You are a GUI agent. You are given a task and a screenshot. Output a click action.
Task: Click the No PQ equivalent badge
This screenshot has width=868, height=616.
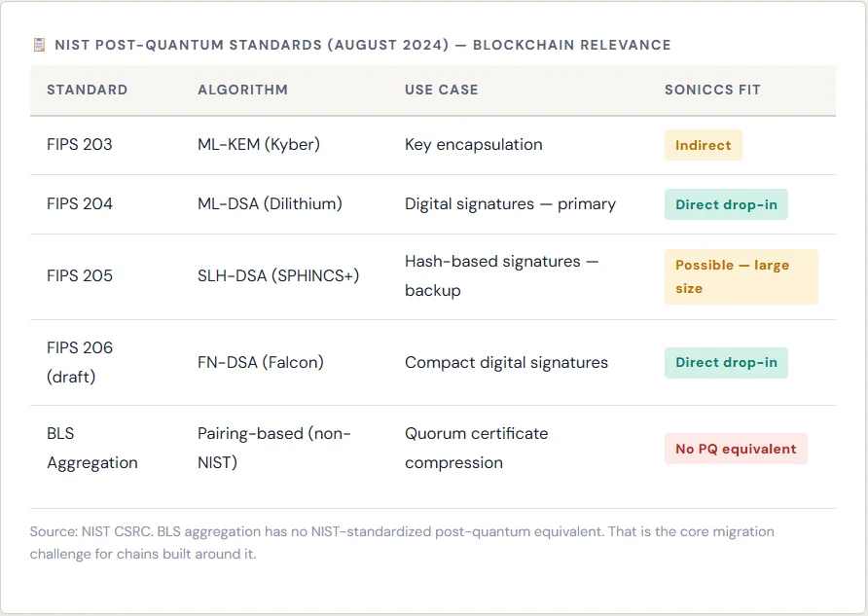736,449
